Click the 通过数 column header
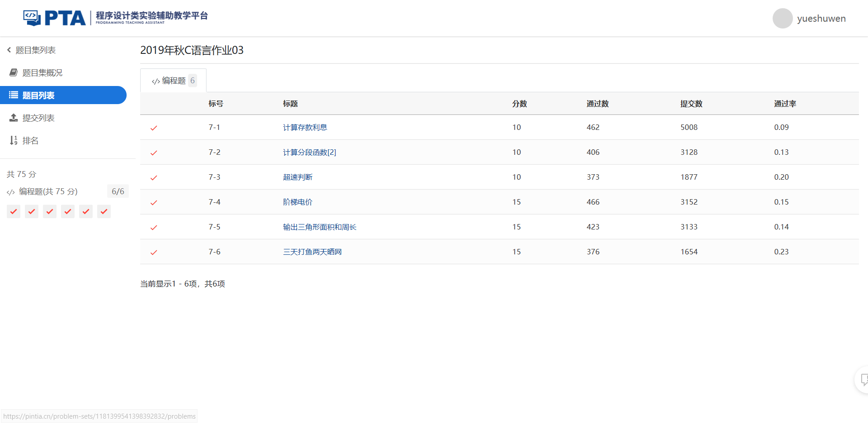Image resolution: width=868 pixels, height=425 pixels. (598, 104)
